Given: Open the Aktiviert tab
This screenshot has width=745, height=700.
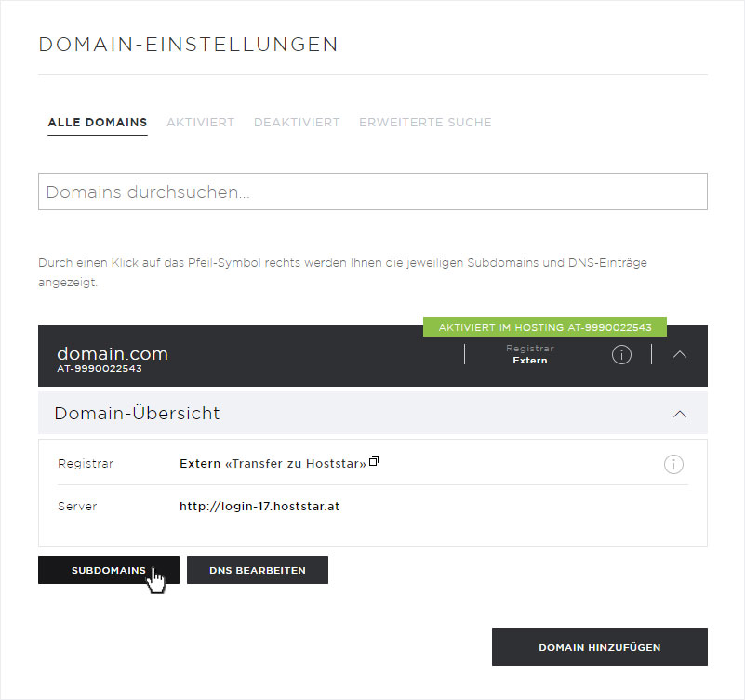Looking at the screenshot, I should click(x=201, y=123).
